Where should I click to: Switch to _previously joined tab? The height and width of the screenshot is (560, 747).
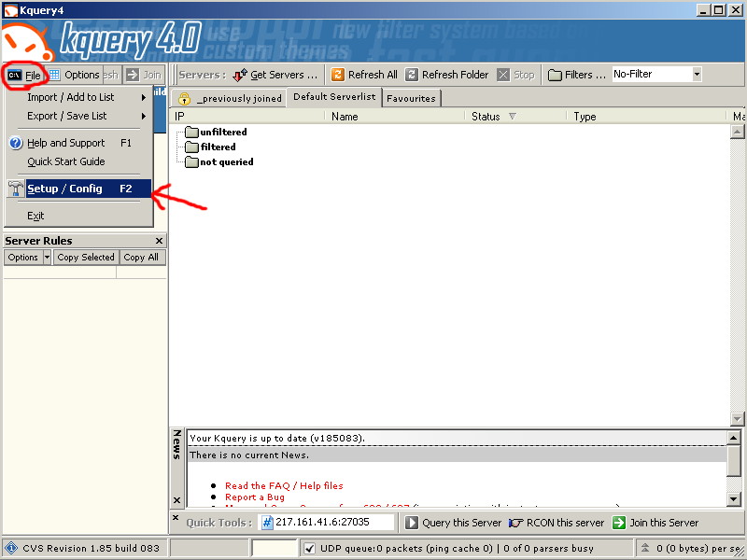(231, 99)
